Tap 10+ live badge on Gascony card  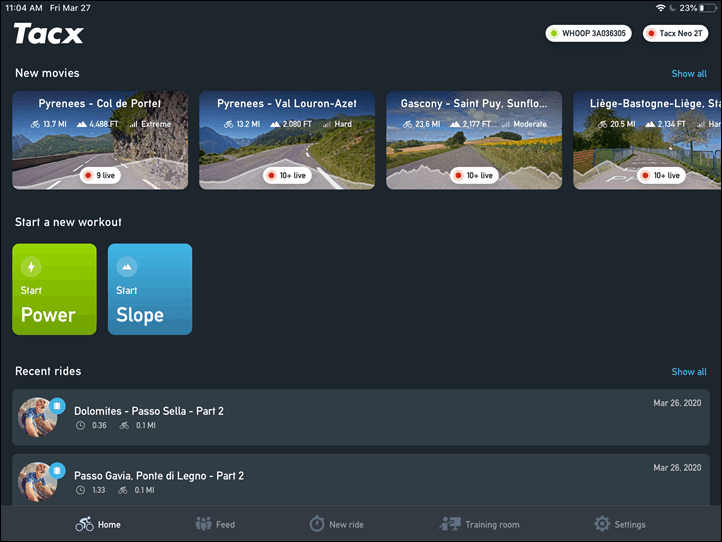point(474,175)
